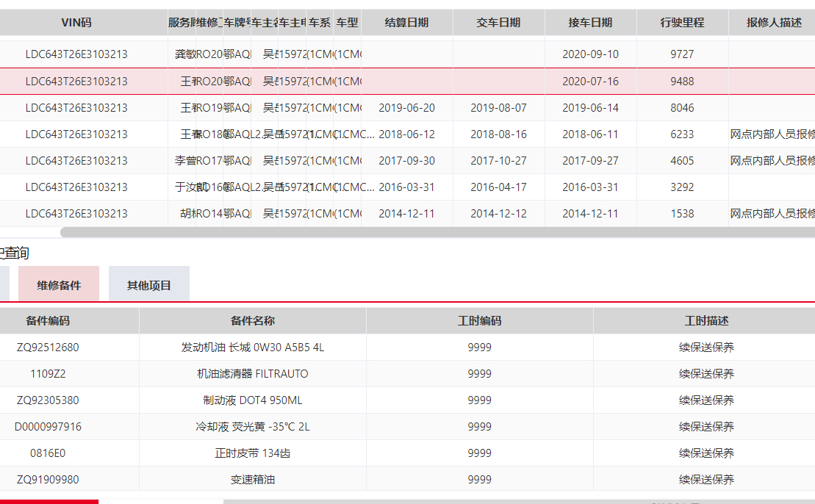
Task: Switch to the 维修备件 tab
Action: coord(59,284)
